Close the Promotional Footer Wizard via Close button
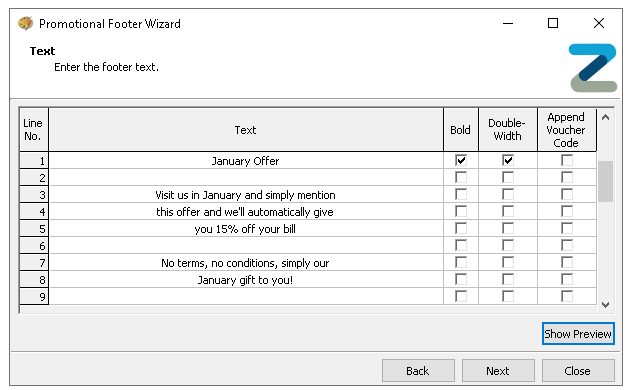This screenshot has height=390, width=631. click(x=578, y=371)
